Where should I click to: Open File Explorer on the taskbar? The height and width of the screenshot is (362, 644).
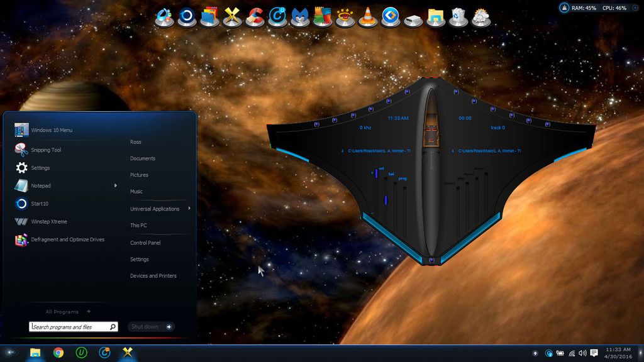click(x=35, y=353)
